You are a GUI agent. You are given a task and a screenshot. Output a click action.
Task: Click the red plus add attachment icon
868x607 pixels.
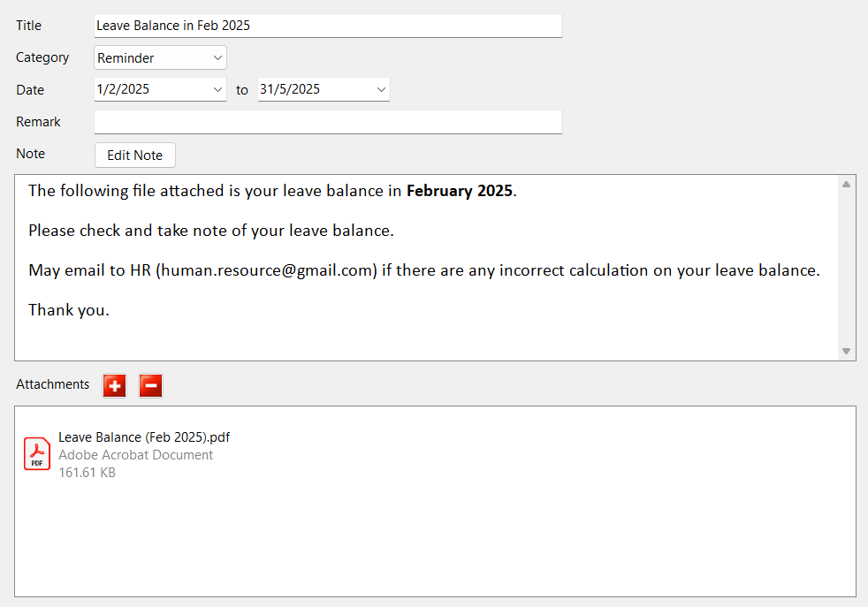click(x=114, y=385)
